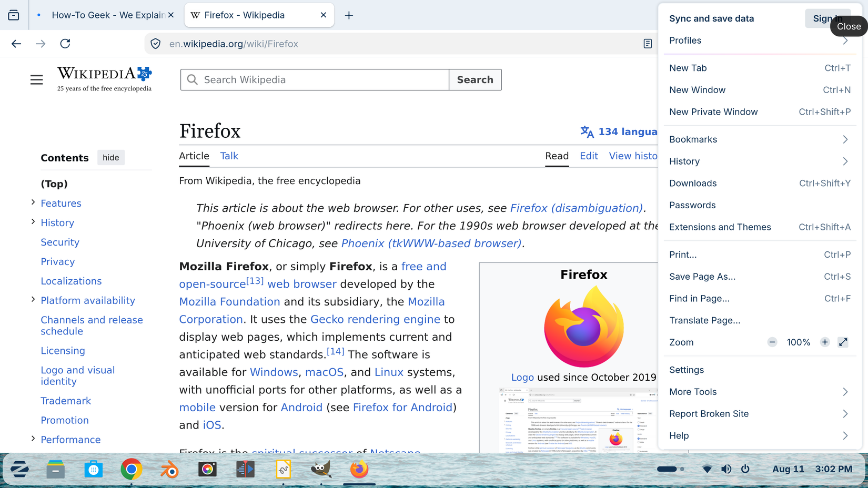Open the tracking protection shield icon
This screenshot has width=868, height=488.
[155, 44]
